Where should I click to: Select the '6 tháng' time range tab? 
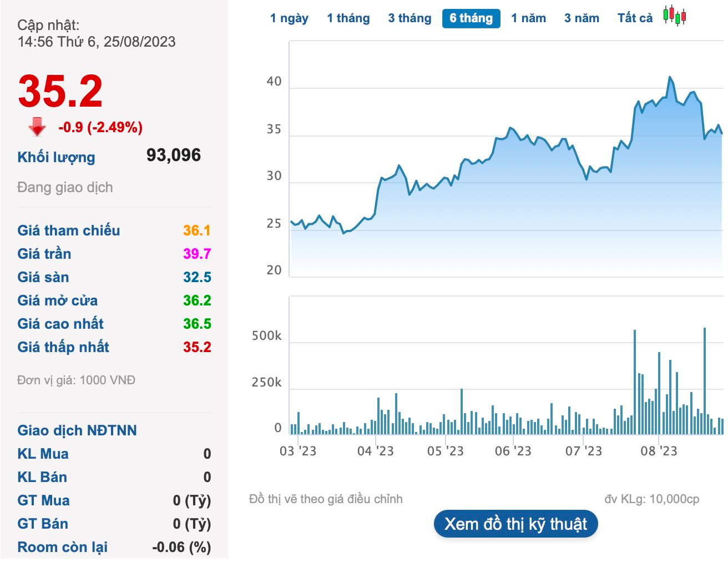pos(471,18)
